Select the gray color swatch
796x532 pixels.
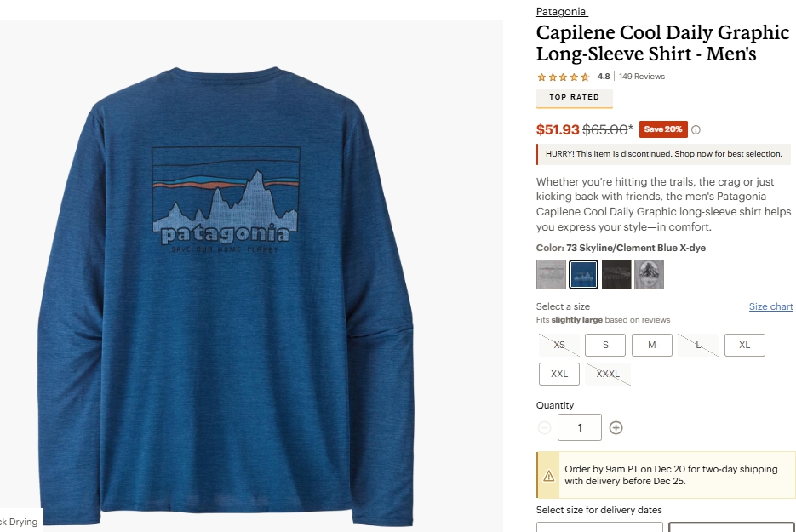coord(551,275)
